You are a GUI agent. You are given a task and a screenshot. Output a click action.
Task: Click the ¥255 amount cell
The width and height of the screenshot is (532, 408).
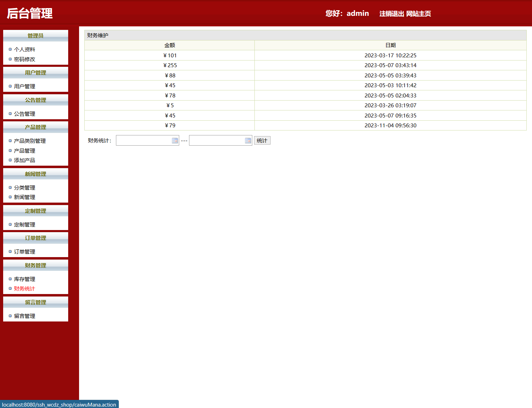pos(170,65)
